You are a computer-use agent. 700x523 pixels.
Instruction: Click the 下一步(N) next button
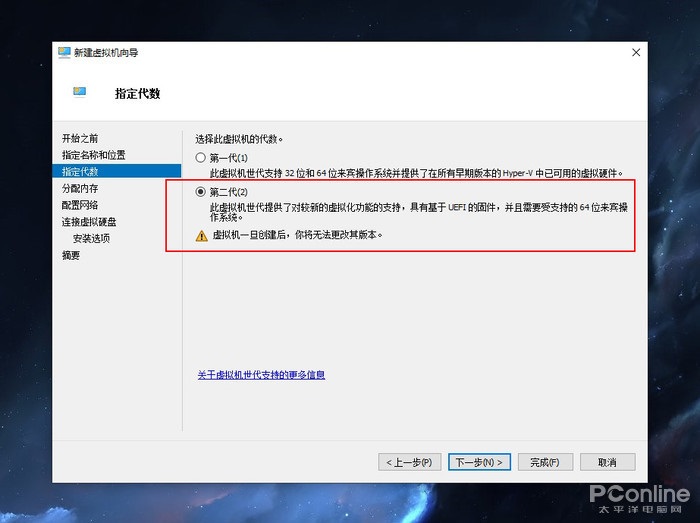click(x=479, y=462)
